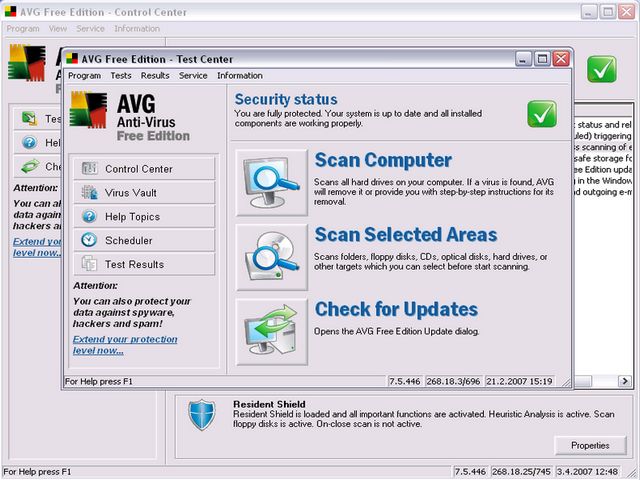Click the Scan Computer heading
The height and width of the screenshot is (480, 640).
383,160
